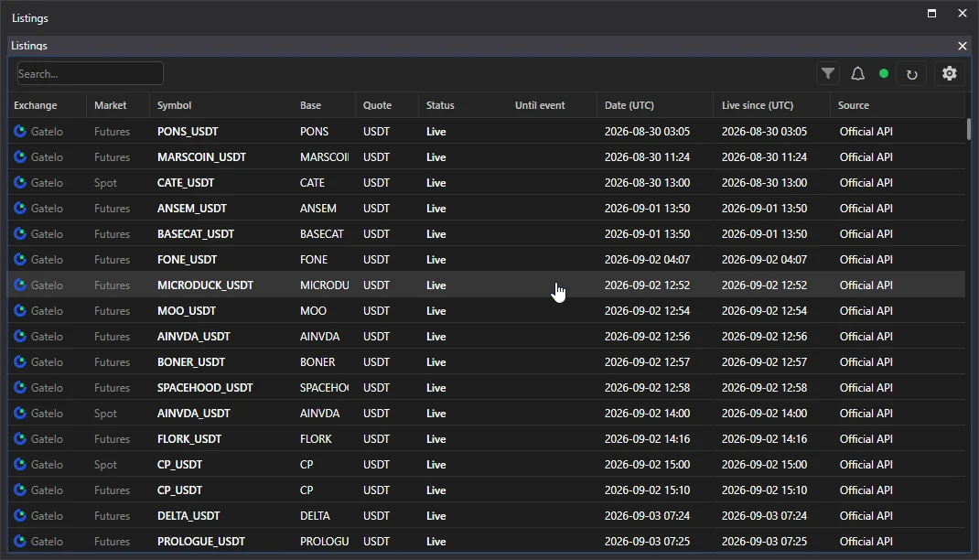Image resolution: width=979 pixels, height=560 pixels.
Task: Select the SPACEHOOD_USDT symbol cell
Action: tap(205, 387)
